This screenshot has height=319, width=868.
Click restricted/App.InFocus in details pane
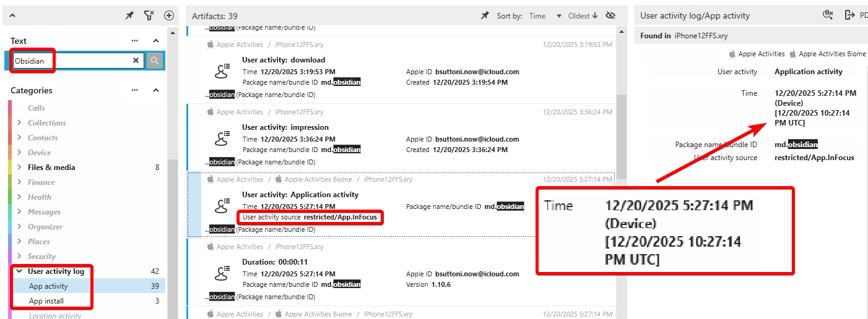coord(814,158)
